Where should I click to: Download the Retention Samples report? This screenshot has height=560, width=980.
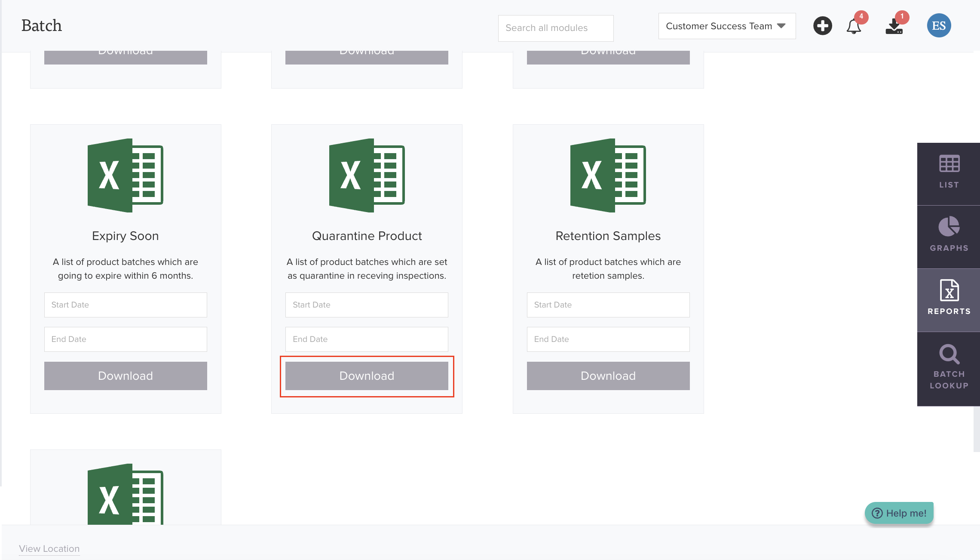click(608, 376)
